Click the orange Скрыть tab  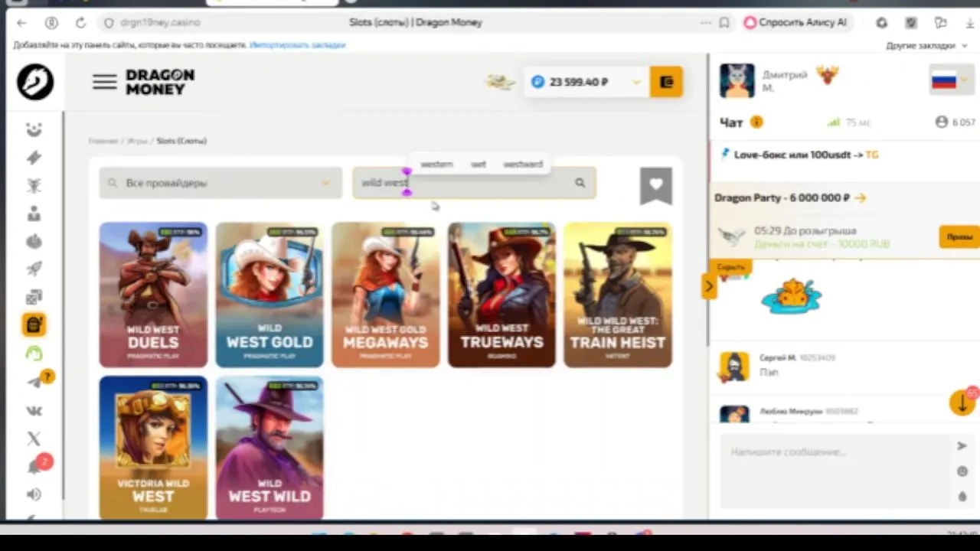click(731, 267)
